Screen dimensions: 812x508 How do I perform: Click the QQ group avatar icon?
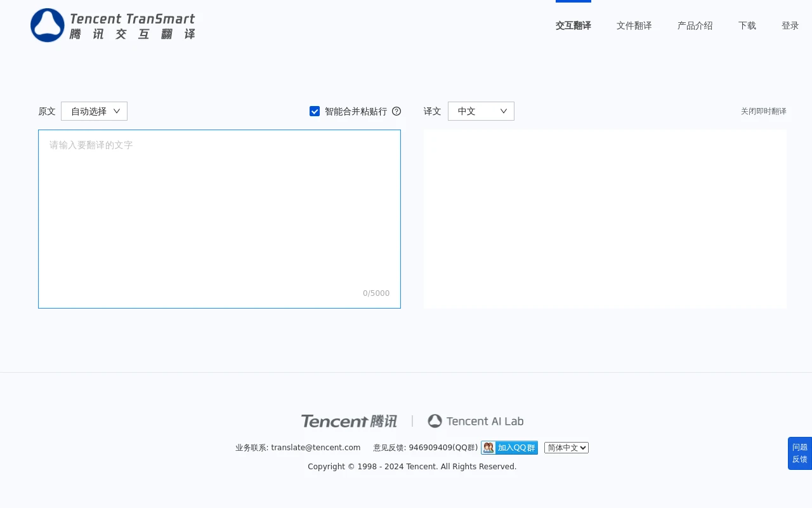click(x=488, y=447)
